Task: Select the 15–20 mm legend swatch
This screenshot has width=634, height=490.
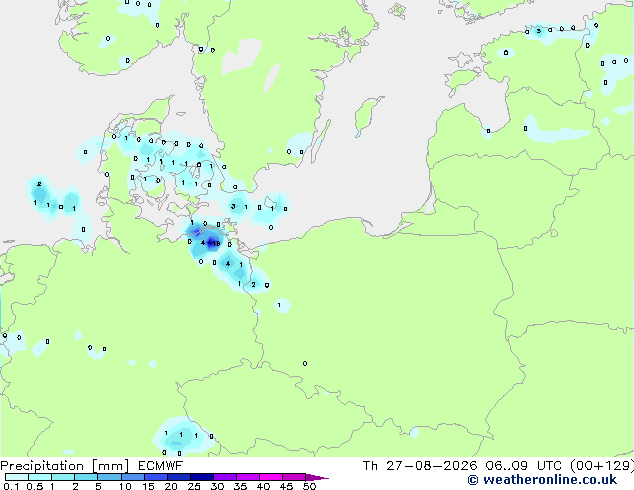Action: click(156, 477)
